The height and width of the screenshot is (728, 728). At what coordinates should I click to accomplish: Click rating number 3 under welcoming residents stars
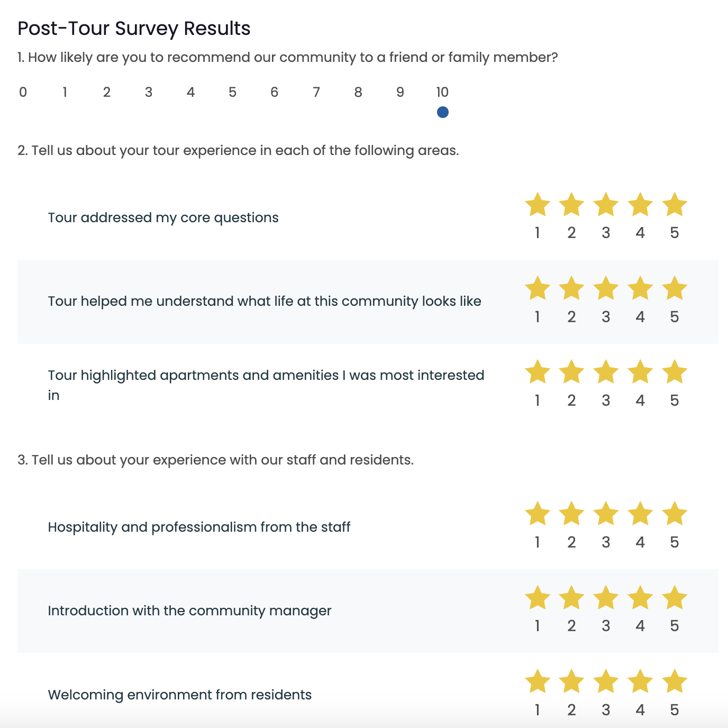[606, 710]
